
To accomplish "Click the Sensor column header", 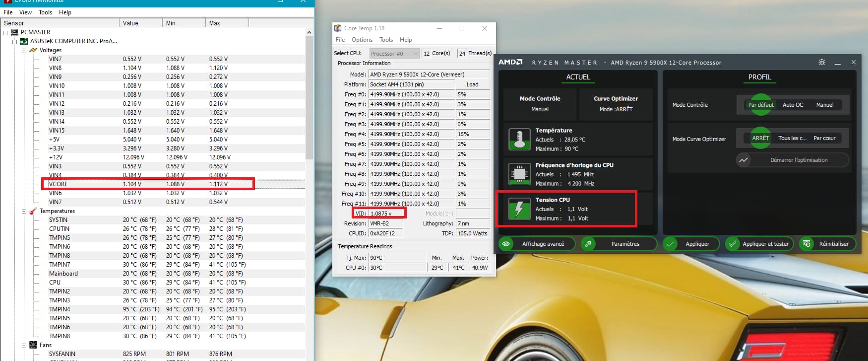I will point(60,23).
